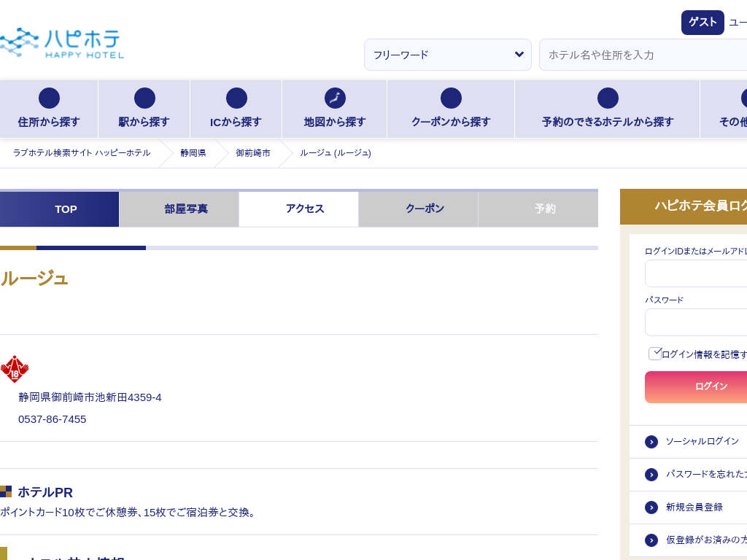
Task: Click the address search circle icon
Action: (49, 98)
